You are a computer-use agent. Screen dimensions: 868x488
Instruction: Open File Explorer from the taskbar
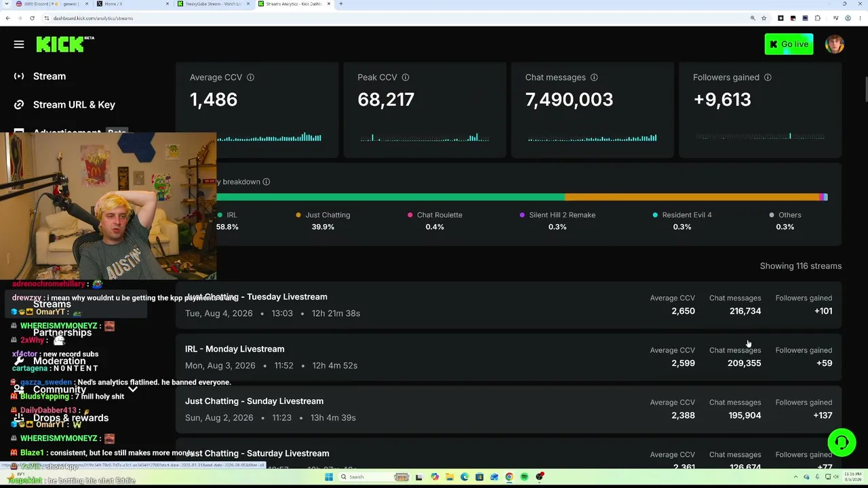pyautogui.click(x=449, y=477)
